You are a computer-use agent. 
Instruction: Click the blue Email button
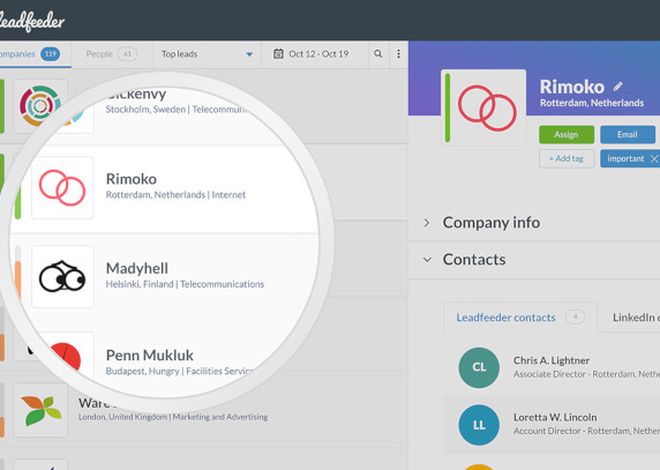point(627,135)
